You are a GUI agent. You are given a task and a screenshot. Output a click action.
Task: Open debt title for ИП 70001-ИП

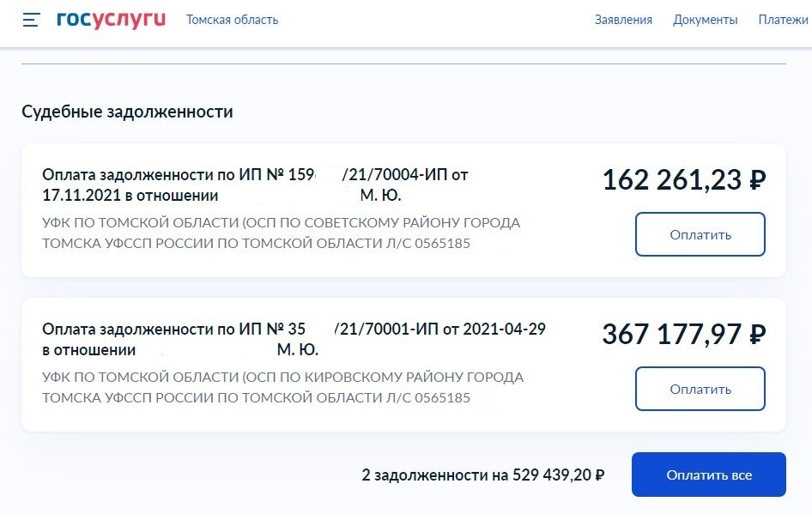(x=294, y=339)
